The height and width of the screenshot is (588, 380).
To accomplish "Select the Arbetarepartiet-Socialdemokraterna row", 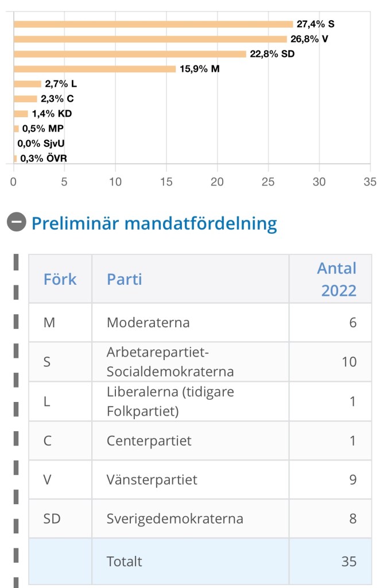I will pyautogui.click(x=200, y=362).
